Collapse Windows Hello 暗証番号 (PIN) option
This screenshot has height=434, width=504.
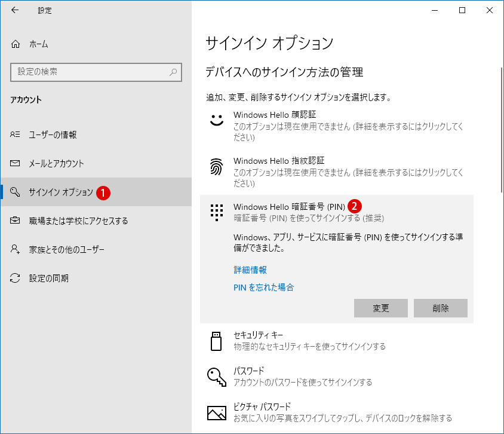337,212
